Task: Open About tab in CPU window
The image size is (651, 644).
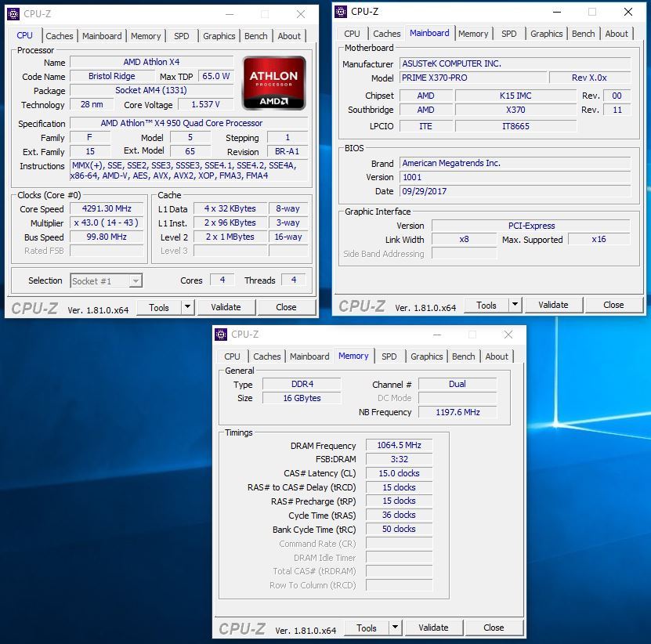Action: (x=289, y=36)
